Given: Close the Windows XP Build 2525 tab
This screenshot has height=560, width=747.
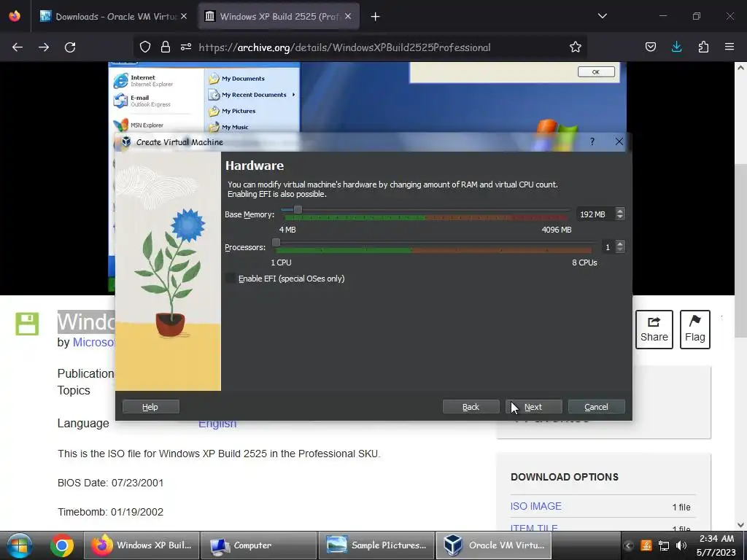Looking at the screenshot, I should click(x=348, y=16).
